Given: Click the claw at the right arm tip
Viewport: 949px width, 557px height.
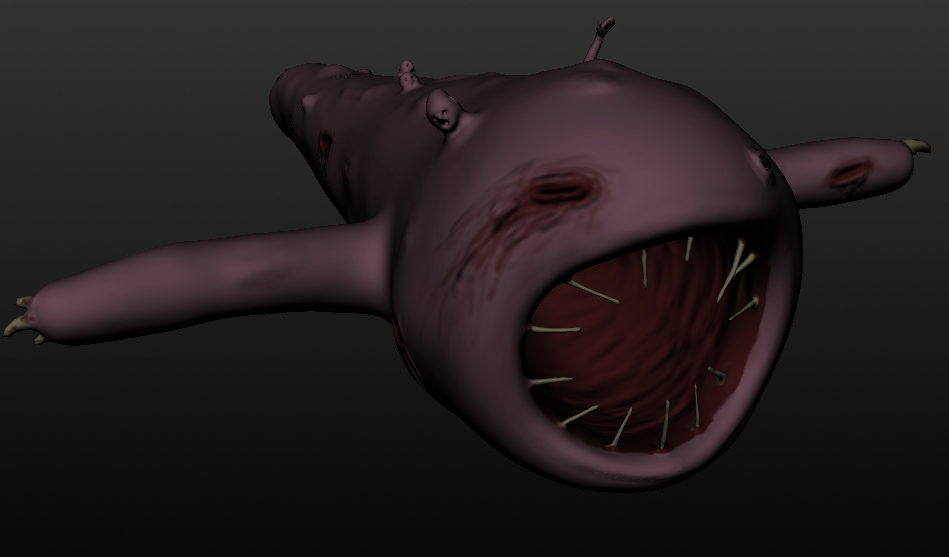Looking at the screenshot, I should point(917,147).
